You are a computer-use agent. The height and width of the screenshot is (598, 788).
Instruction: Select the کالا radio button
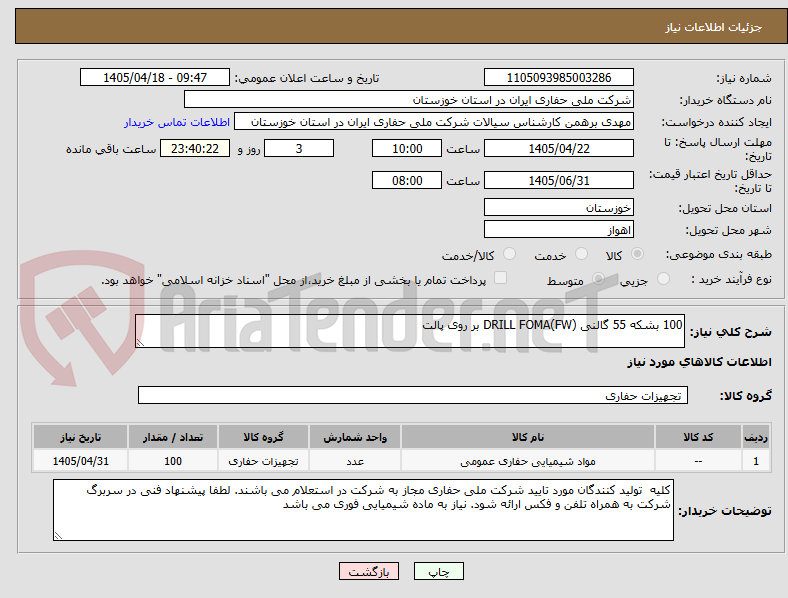[x=637, y=254]
